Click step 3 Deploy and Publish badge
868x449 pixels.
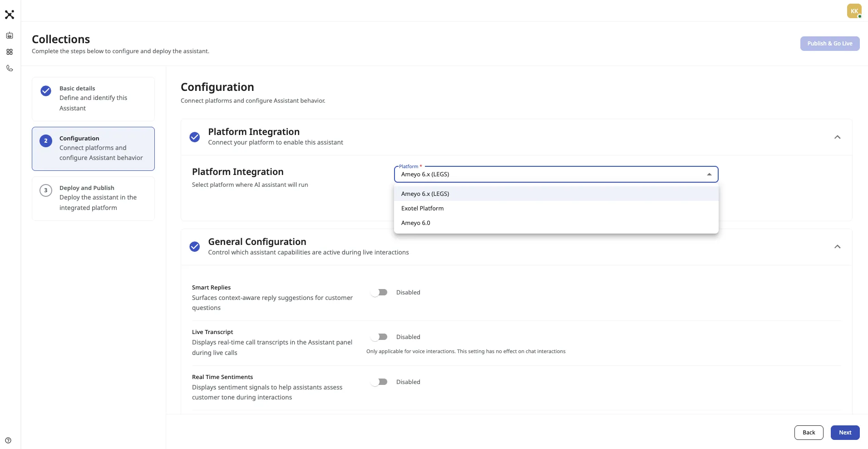point(46,190)
